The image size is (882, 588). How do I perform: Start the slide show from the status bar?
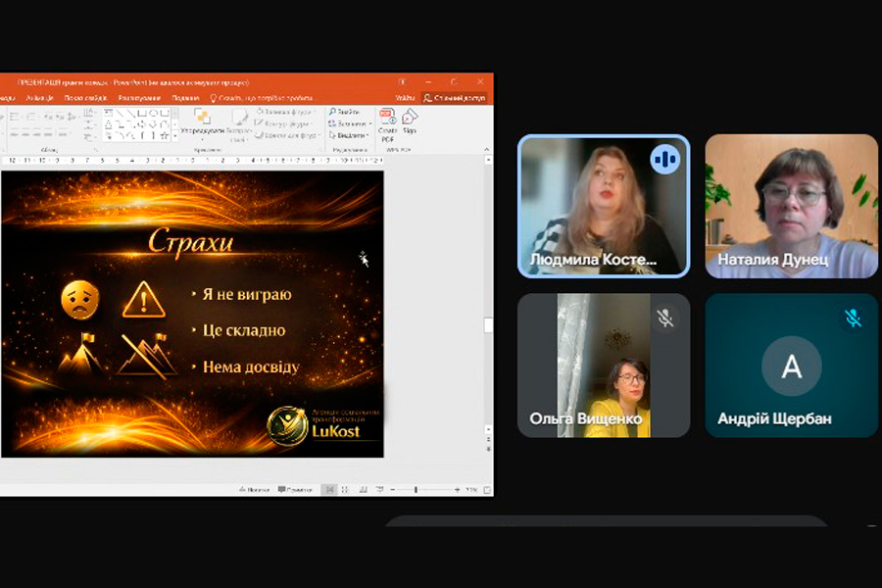tap(380, 490)
